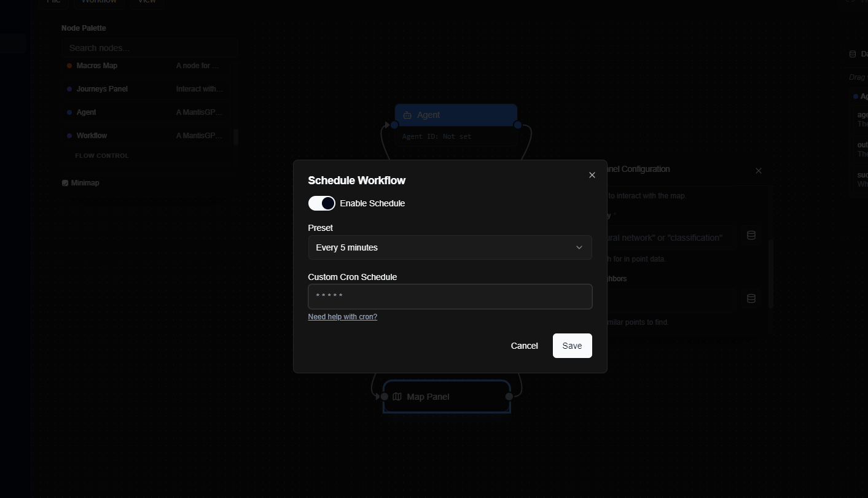
Task: Click the robot icon on the Agent node
Action: (x=407, y=115)
